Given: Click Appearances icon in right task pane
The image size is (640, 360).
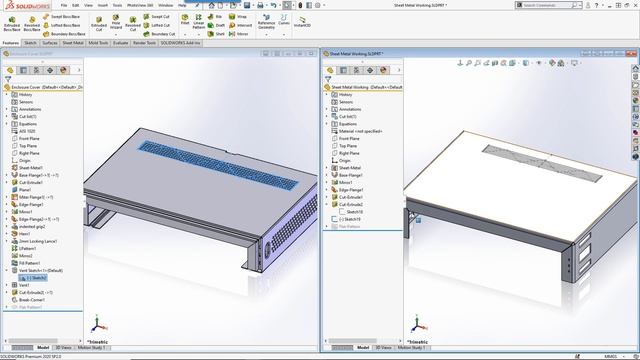Looking at the screenshot, I should click(636, 100).
